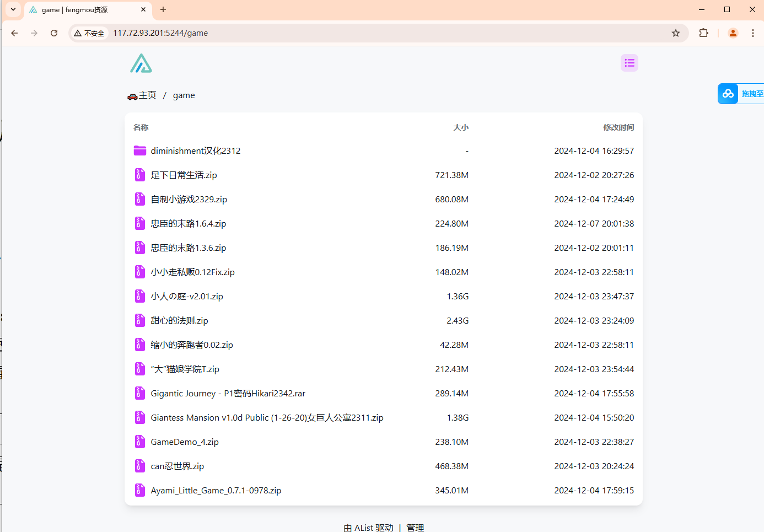Reload the page with refresh icon
The width and height of the screenshot is (764, 532).
(54, 33)
